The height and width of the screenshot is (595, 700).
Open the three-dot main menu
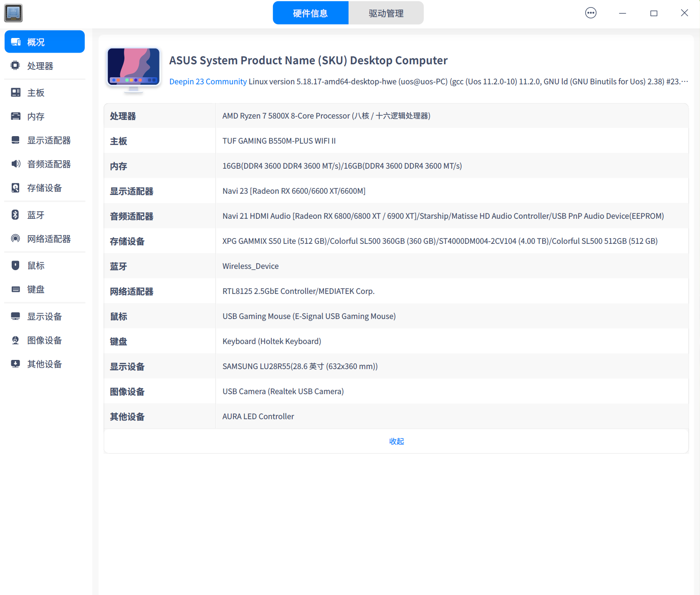tap(591, 13)
